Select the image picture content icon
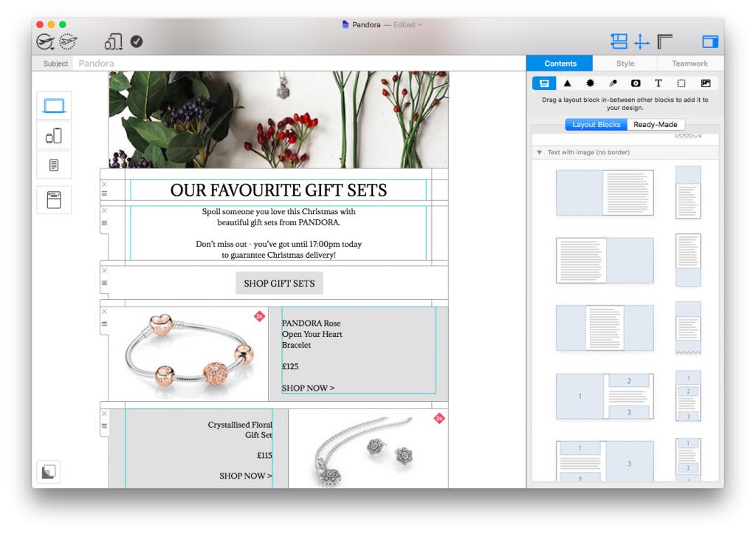The height and width of the screenshot is (534, 756). click(x=705, y=83)
